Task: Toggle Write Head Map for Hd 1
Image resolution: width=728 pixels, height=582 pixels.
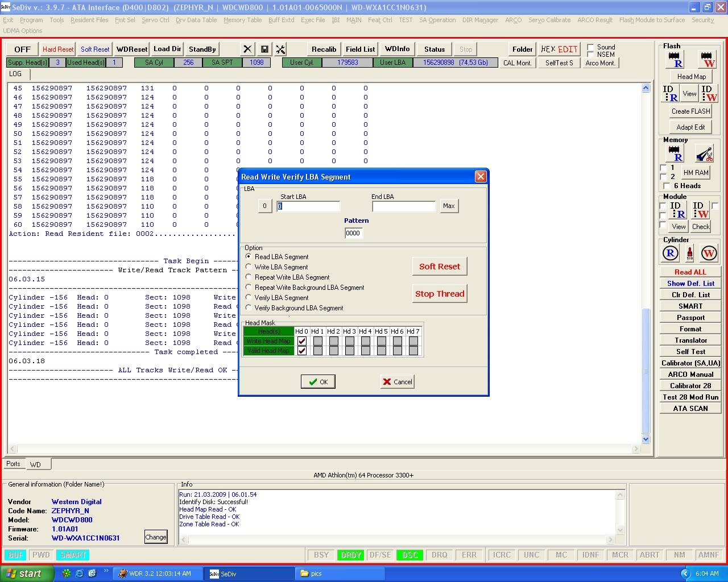Action: pos(318,341)
